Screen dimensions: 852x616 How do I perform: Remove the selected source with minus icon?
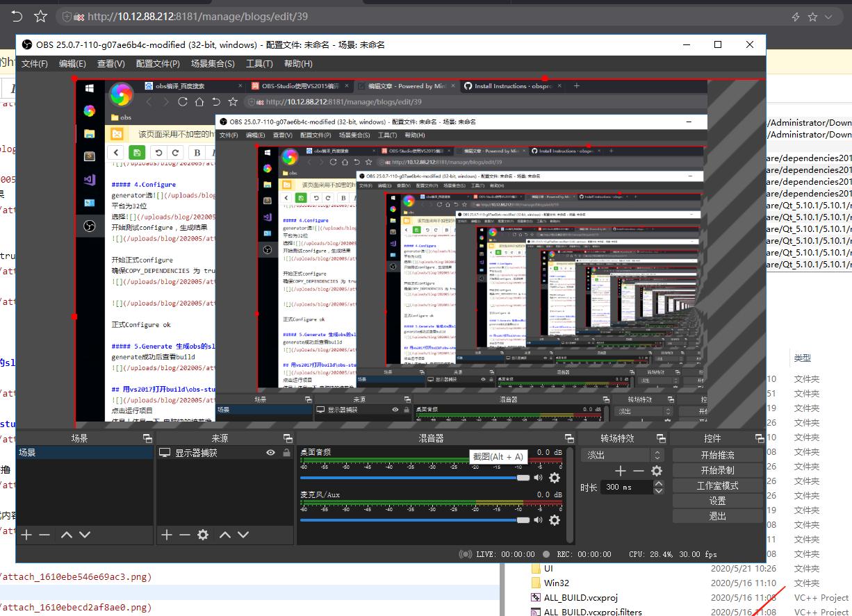point(185,535)
